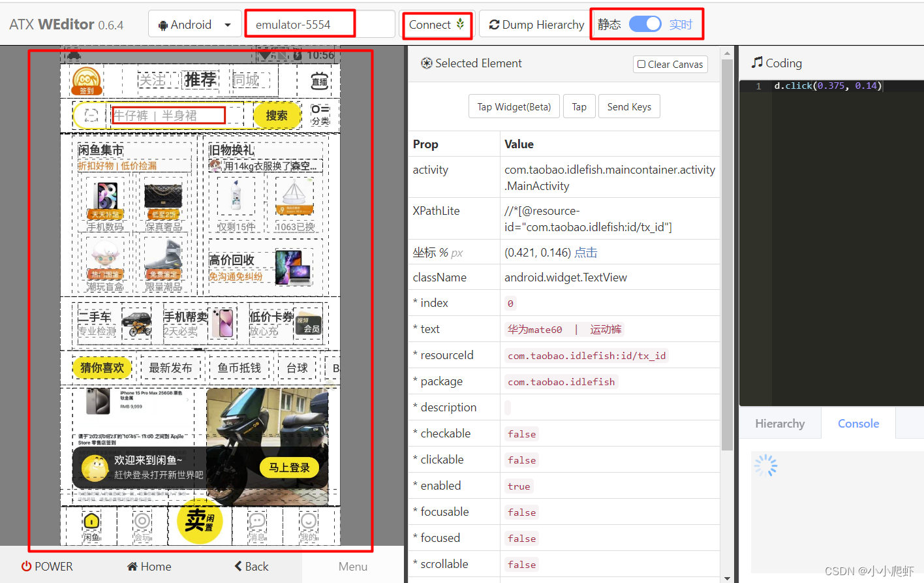Tap the 分类 category icon
Viewport: 924px width, 583px height.
coord(320,115)
